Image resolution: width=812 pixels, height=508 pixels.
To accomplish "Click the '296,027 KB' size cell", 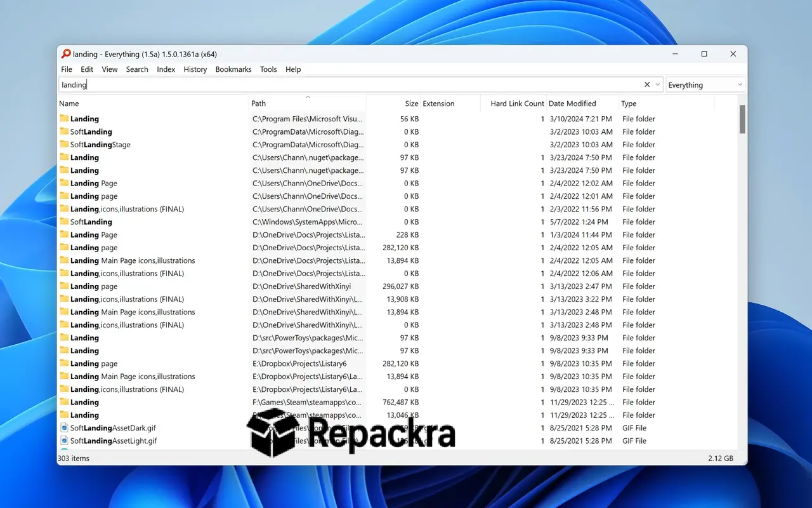I will click(x=401, y=286).
